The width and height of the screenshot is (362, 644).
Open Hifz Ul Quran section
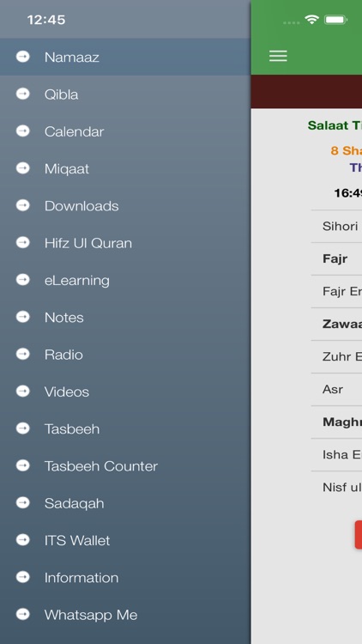click(125, 243)
